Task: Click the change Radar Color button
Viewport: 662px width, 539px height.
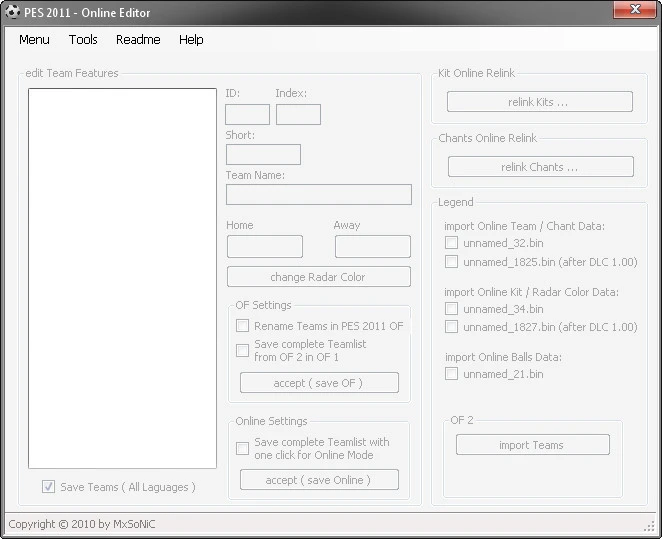Action: tap(319, 277)
